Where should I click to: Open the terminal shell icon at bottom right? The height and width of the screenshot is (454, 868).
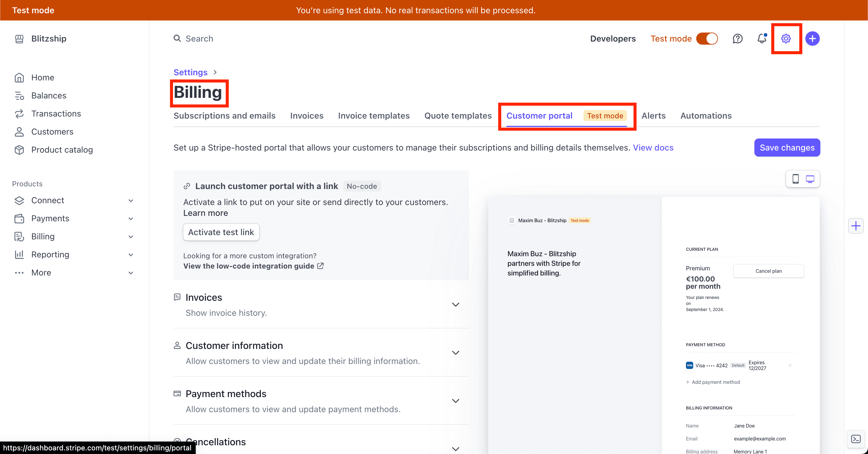tap(856, 439)
